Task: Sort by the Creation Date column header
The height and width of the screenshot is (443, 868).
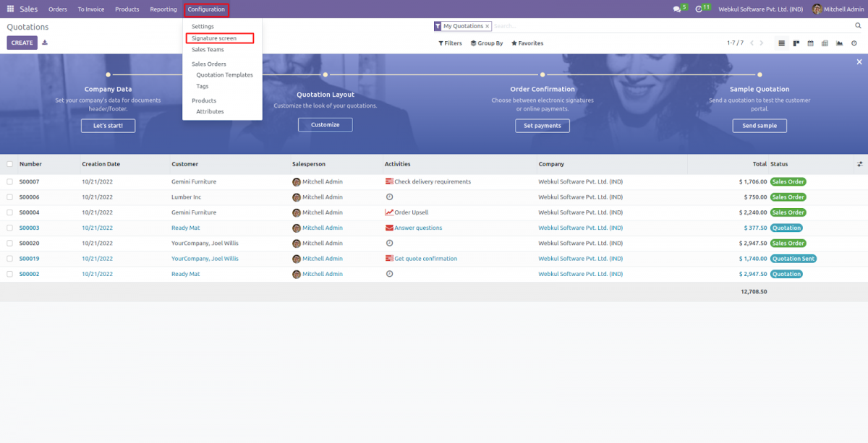Action: [101, 164]
